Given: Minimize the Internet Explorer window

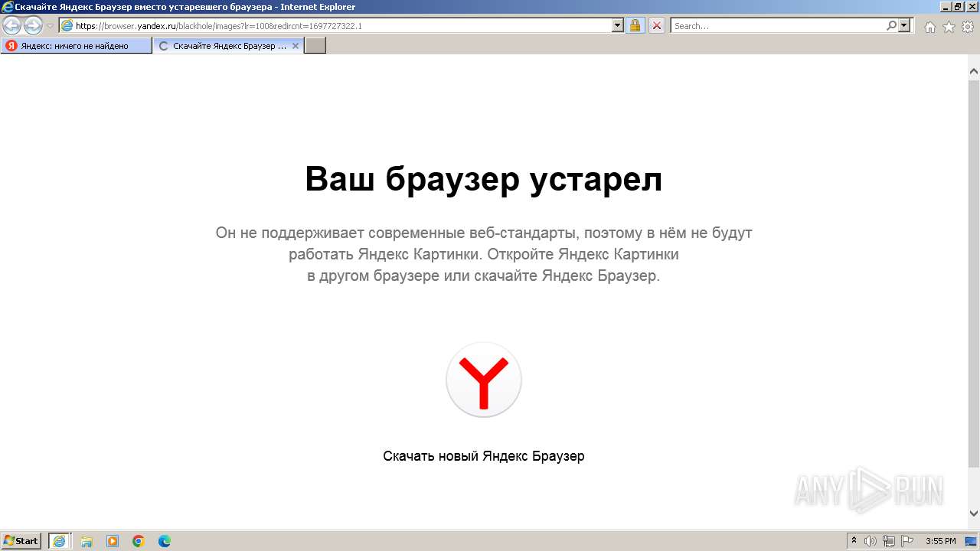Looking at the screenshot, I should 945,6.
